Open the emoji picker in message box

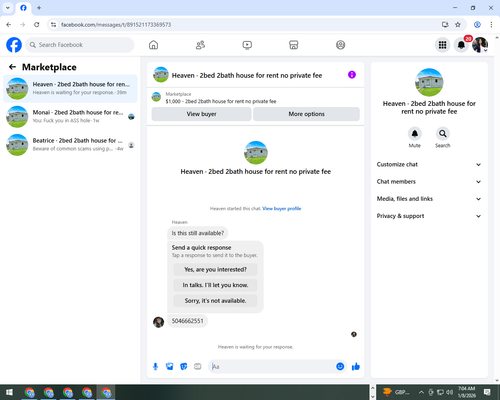[x=340, y=367]
